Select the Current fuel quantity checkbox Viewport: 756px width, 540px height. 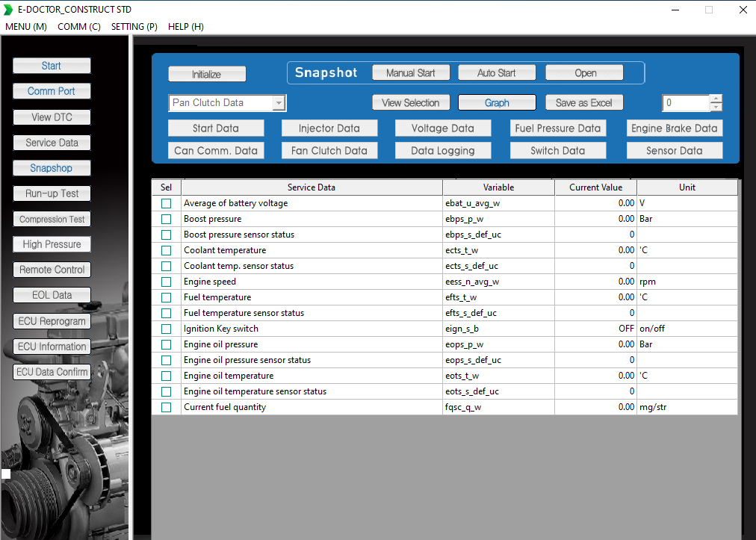click(167, 407)
